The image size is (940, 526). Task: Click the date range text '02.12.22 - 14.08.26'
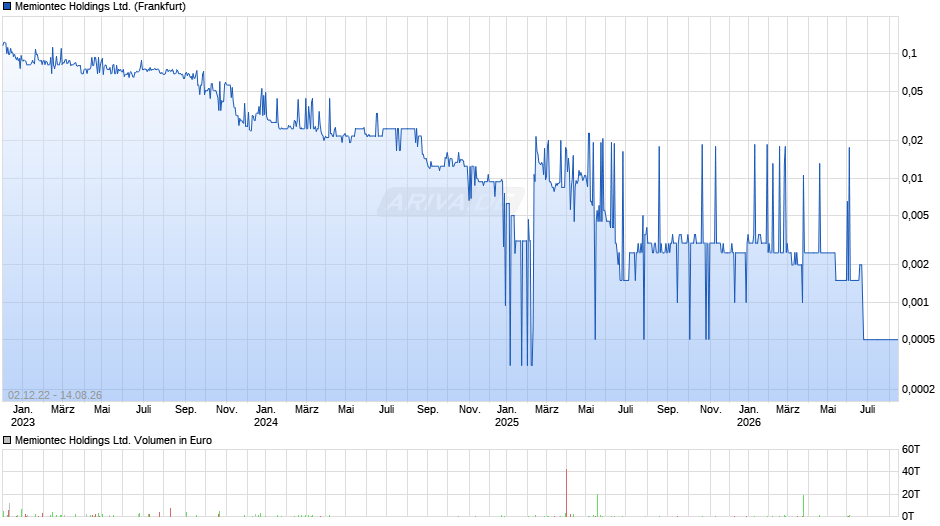[x=55, y=395]
